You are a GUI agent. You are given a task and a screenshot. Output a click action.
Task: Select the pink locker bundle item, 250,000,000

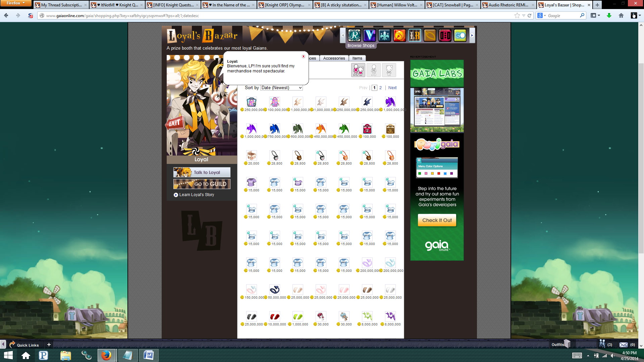[x=252, y=102]
